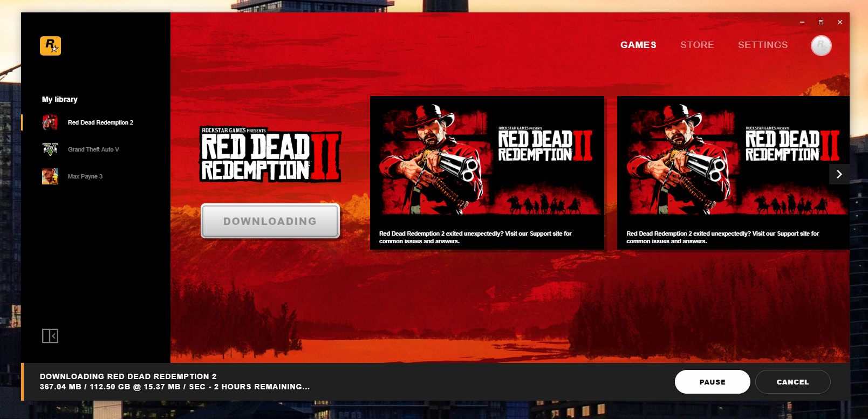Open the first support news card

tap(487, 173)
